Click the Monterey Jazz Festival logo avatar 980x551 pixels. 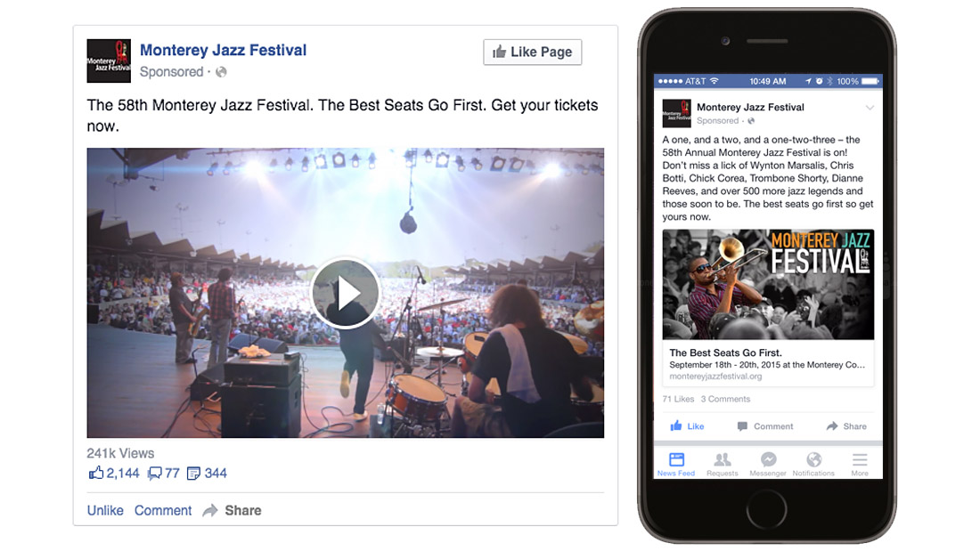click(x=109, y=61)
